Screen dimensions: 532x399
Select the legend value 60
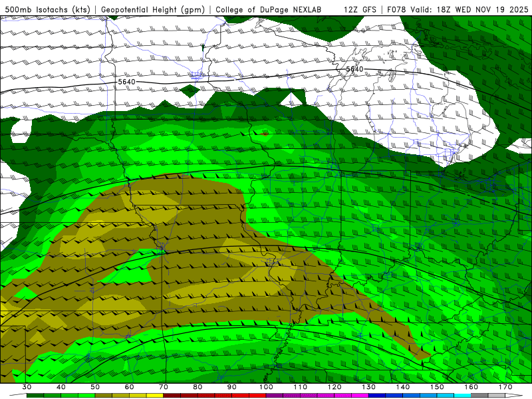click(x=129, y=387)
